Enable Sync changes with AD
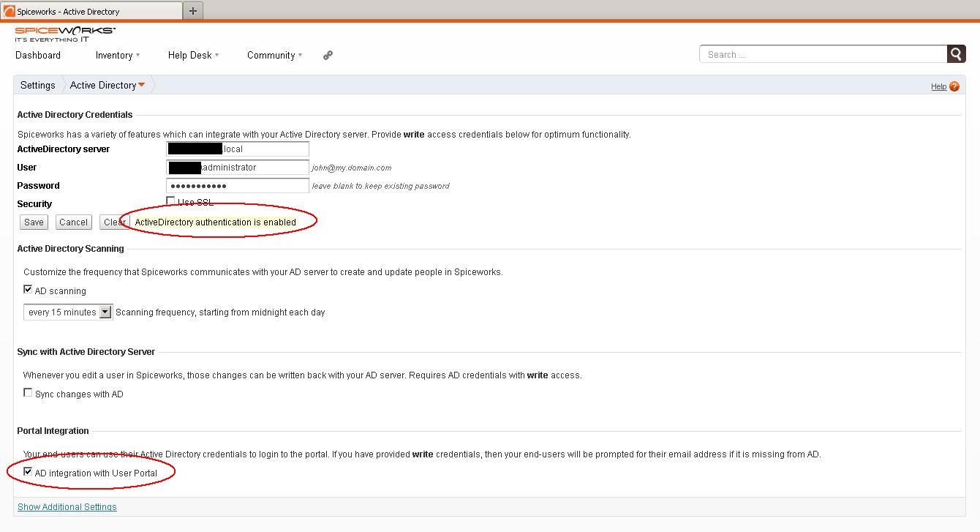Screen dimensions: 980x532 pos(28,393)
